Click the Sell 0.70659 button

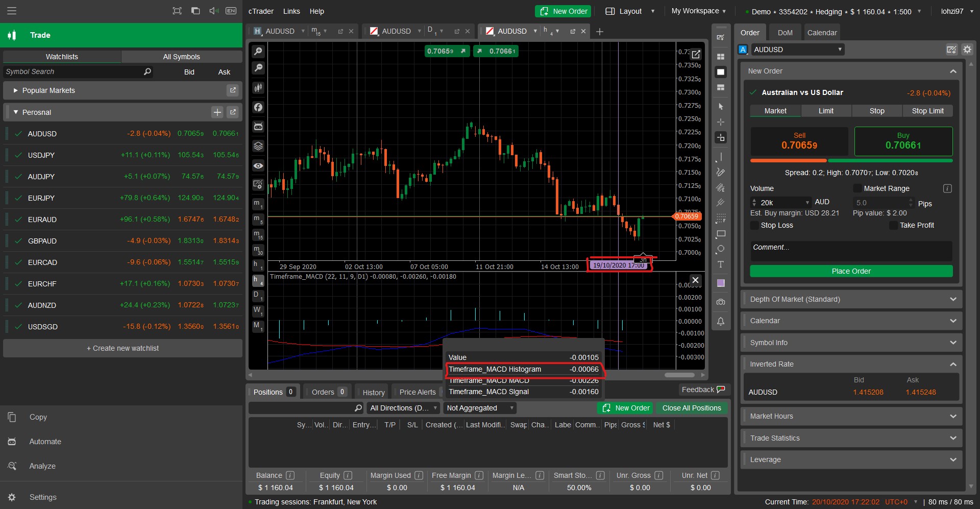point(799,141)
